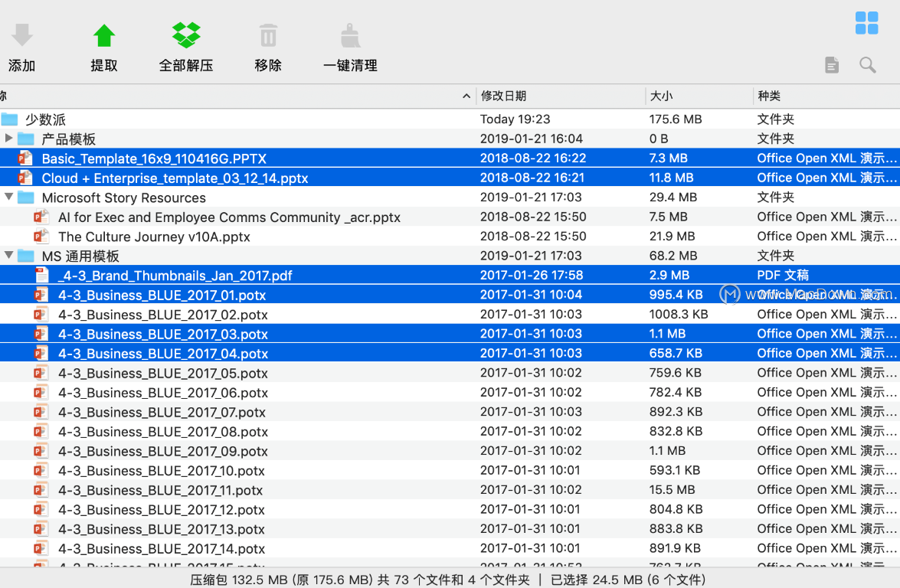Image resolution: width=900 pixels, height=588 pixels.
Task: Select 4-3_Business_BLUE_2017_10.potx file name
Action: [162, 471]
